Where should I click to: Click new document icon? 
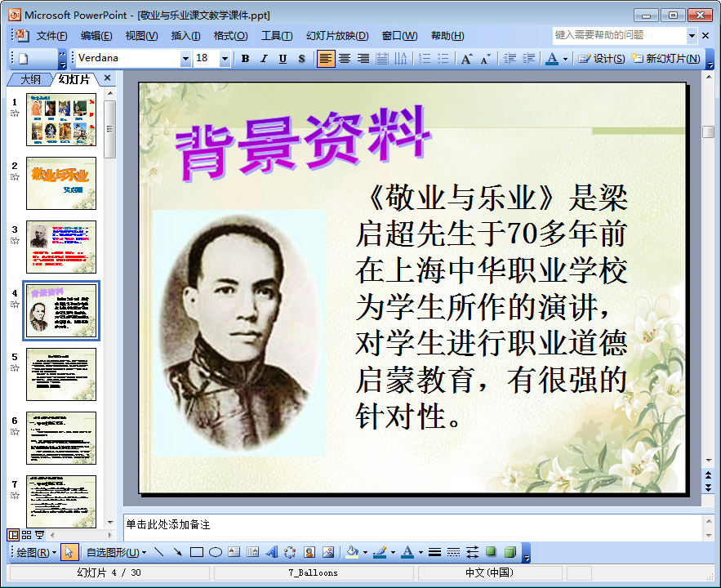coord(24,58)
